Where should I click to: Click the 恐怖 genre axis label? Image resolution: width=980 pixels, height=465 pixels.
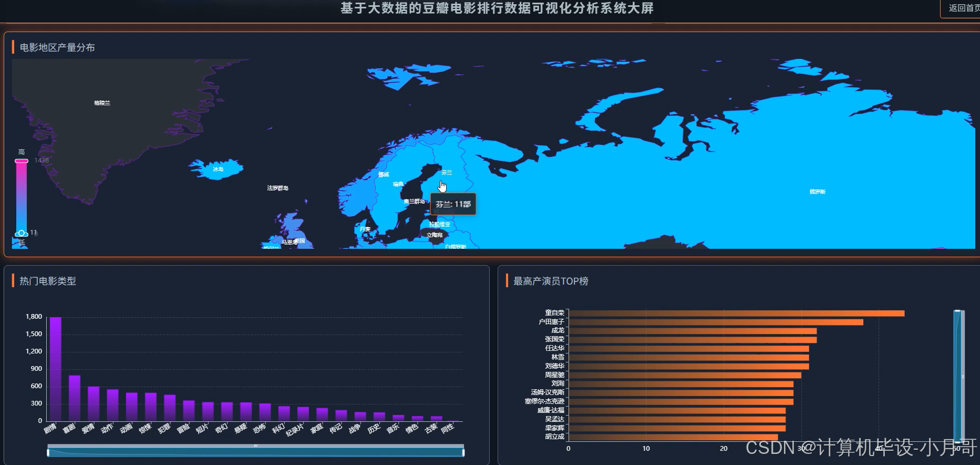(259, 428)
